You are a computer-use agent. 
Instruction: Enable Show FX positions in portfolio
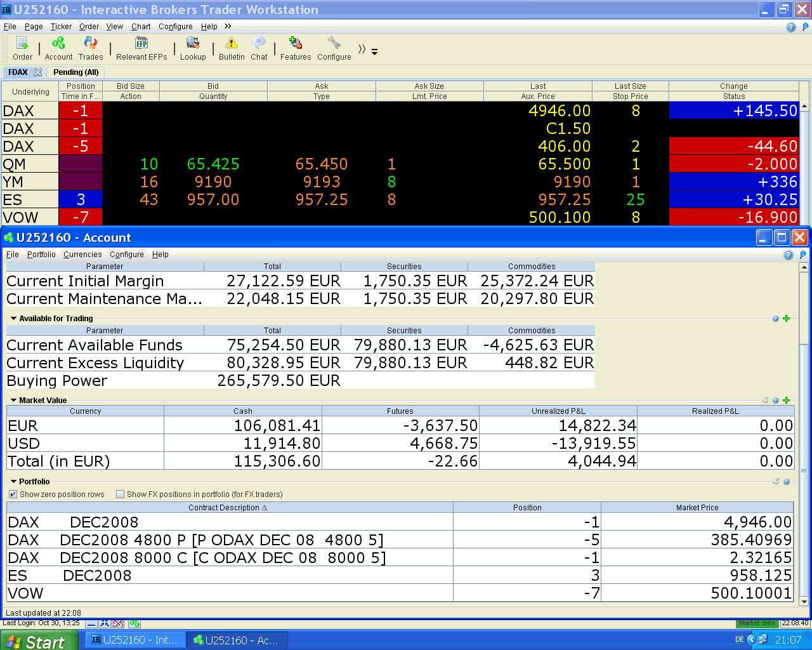click(121, 494)
